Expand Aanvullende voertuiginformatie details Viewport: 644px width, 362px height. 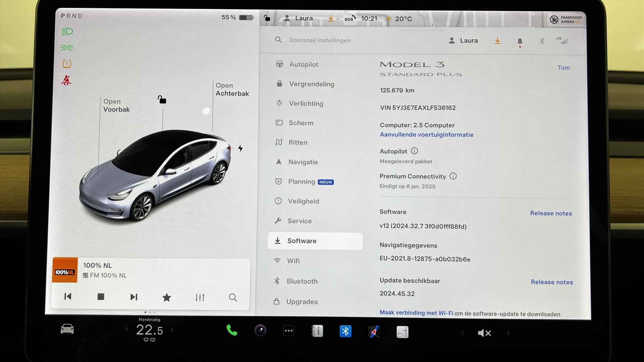(x=426, y=135)
